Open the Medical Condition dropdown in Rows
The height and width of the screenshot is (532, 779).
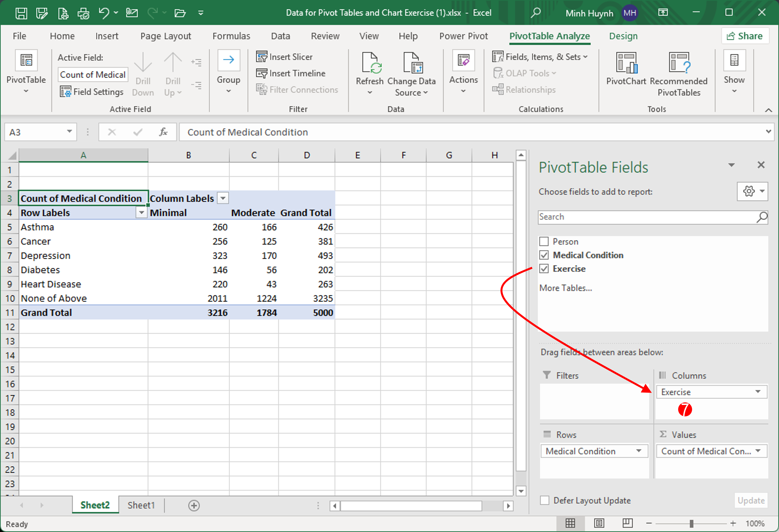[639, 451]
